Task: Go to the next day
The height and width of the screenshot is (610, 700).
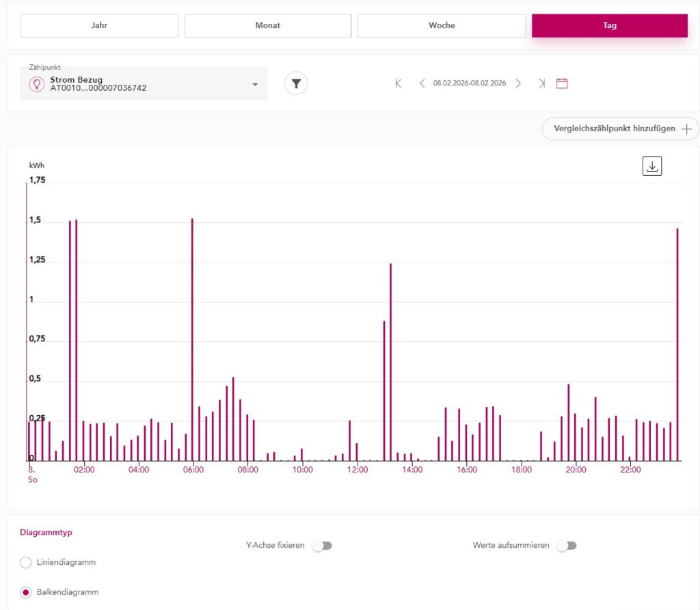Action: coord(518,83)
